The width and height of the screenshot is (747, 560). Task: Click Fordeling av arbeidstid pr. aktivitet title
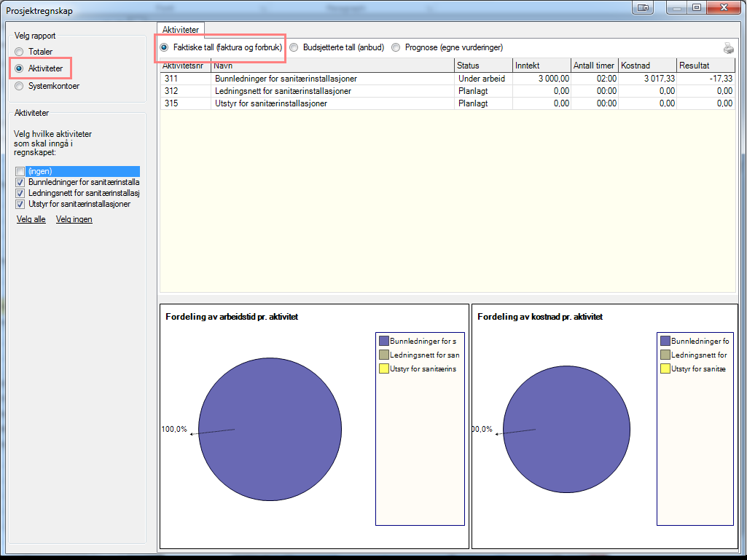tap(232, 317)
